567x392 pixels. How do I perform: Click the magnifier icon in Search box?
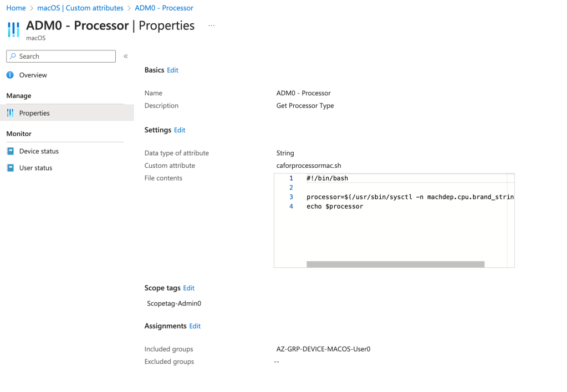click(x=13, y=56)
